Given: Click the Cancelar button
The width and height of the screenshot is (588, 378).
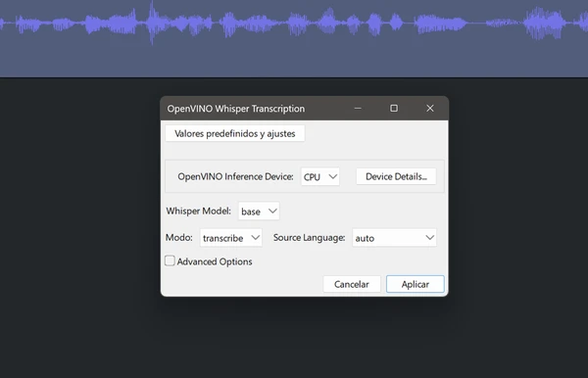Looking at the screenshot, I should pos(352,284).
